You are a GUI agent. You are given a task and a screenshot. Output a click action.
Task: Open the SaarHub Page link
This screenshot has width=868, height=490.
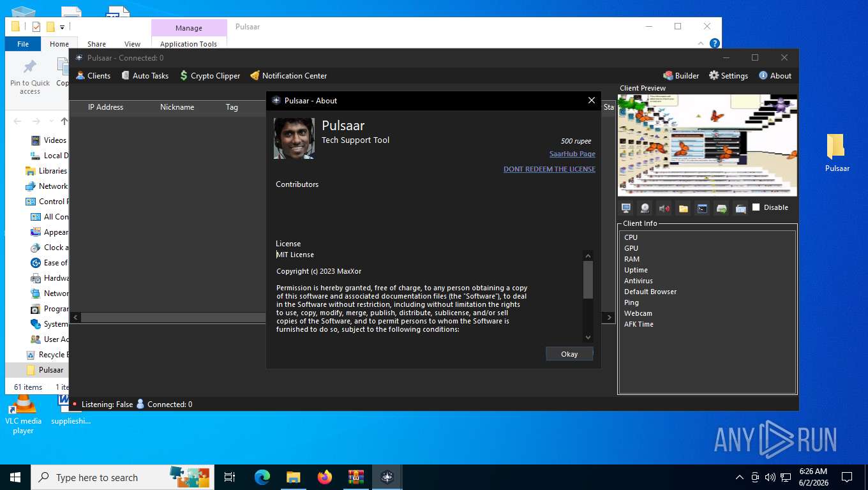pos(572,154)
